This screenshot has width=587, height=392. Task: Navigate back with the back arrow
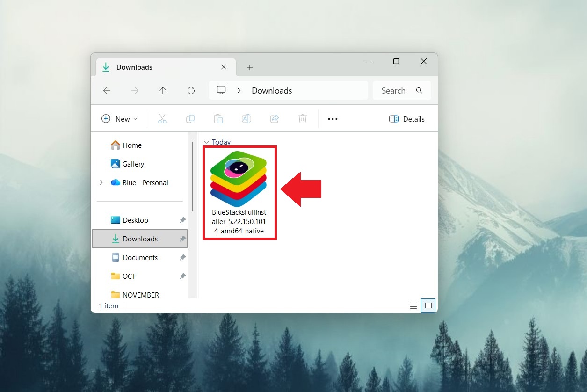(x=107, y=91)
